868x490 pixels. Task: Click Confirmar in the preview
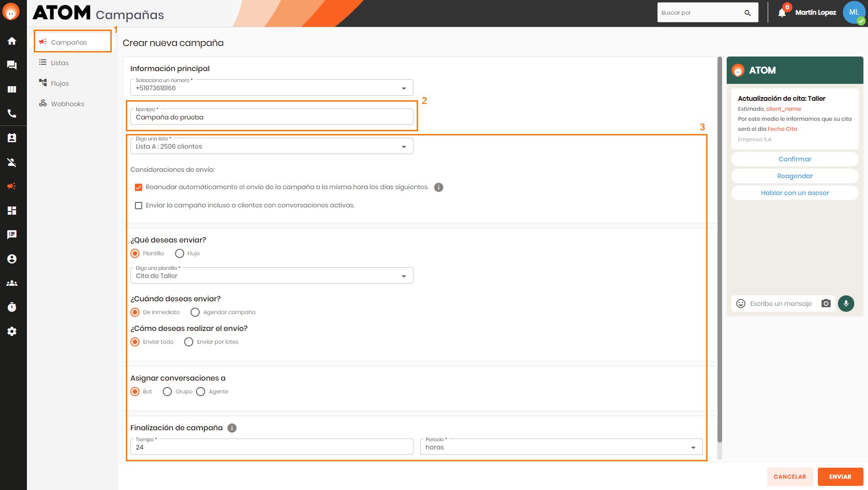[795, 159]
